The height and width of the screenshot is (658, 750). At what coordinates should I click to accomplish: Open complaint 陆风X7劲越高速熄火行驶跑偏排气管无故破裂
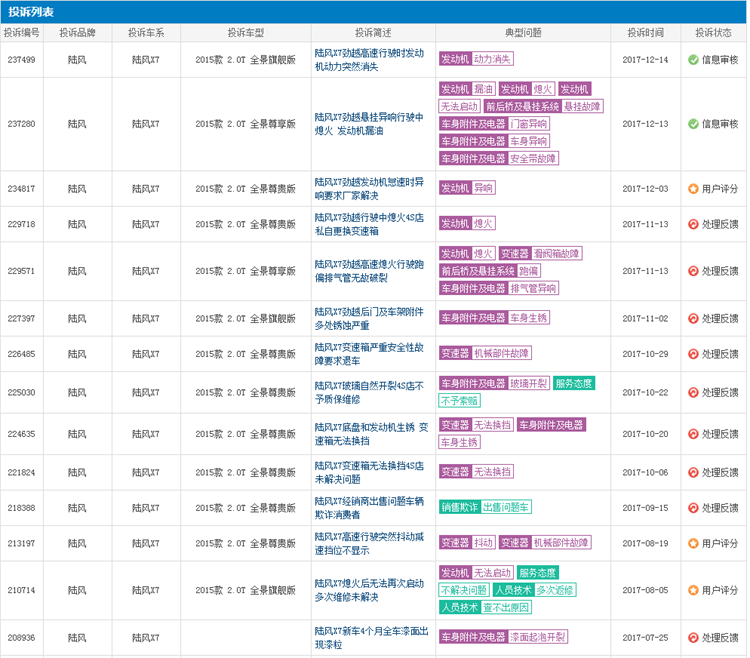point(369,271)
